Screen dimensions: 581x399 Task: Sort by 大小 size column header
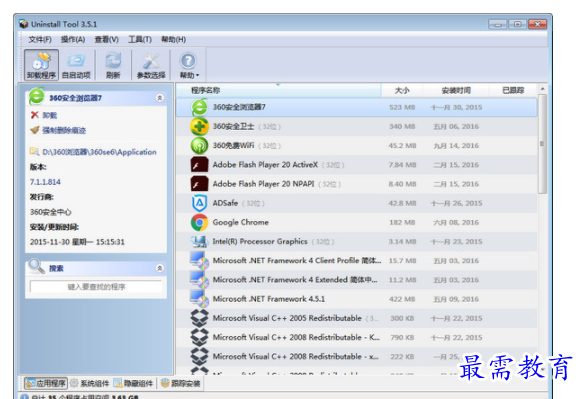click(402, 90)
